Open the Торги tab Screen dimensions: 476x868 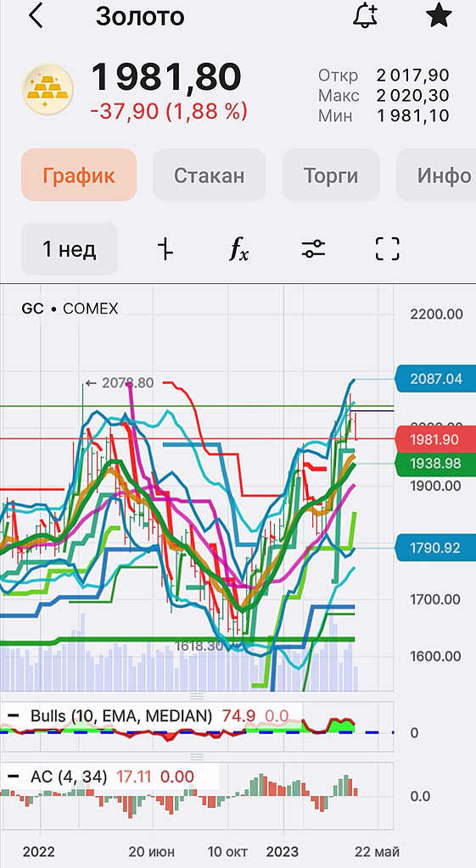(x=331, y=175)
